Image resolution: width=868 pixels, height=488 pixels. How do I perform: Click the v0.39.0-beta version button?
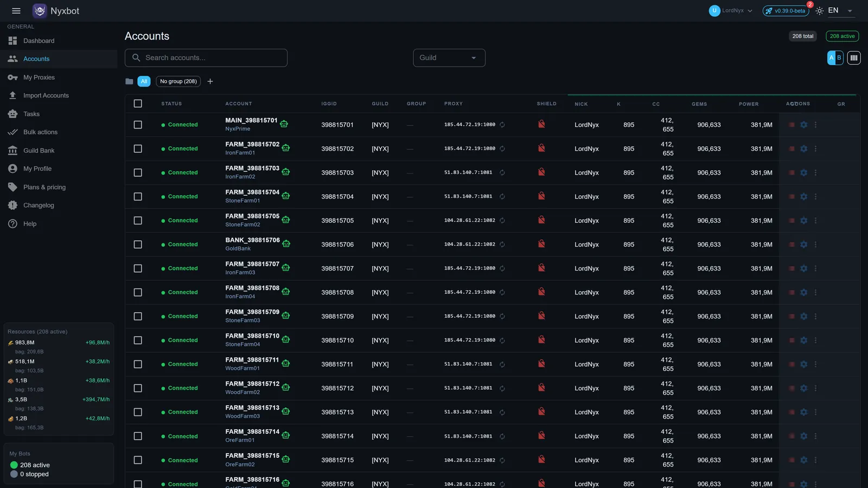(x=786, y=11)
